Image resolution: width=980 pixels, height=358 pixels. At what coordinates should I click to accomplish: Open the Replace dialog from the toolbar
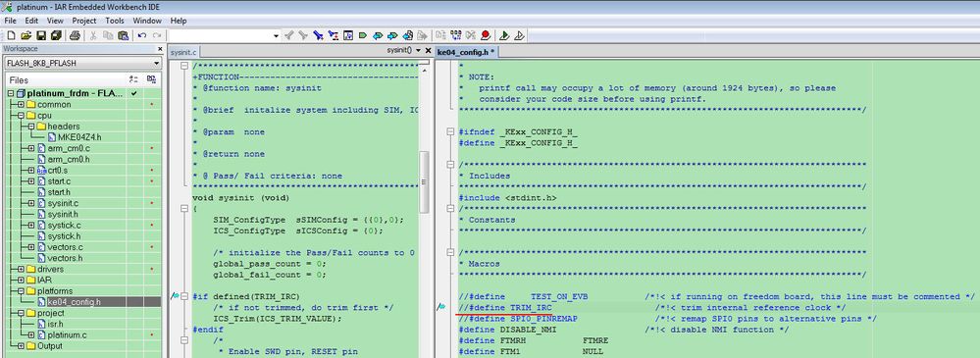(334, 35)
